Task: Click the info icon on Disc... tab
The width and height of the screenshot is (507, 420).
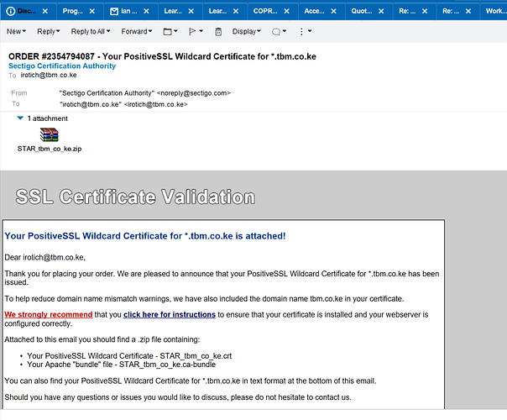Action: (11, 11)
